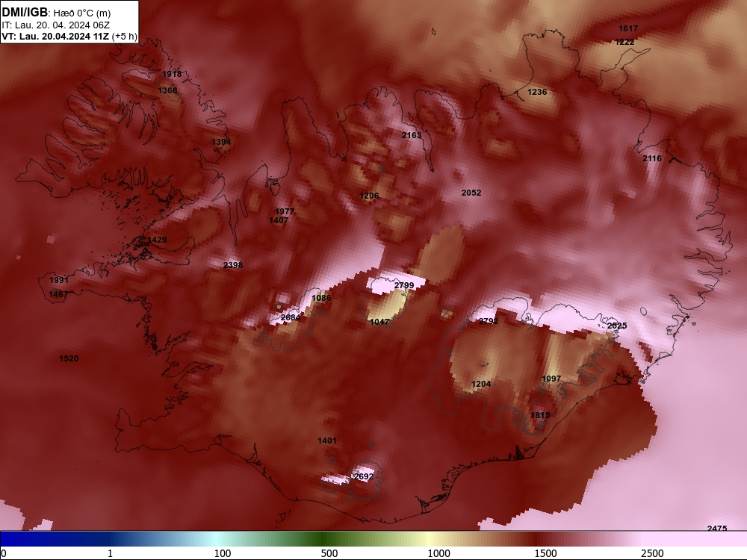Image resolution: width=747 pixels, height=560 pixels.
Task: Click the map value 1467
Action: 58,294
